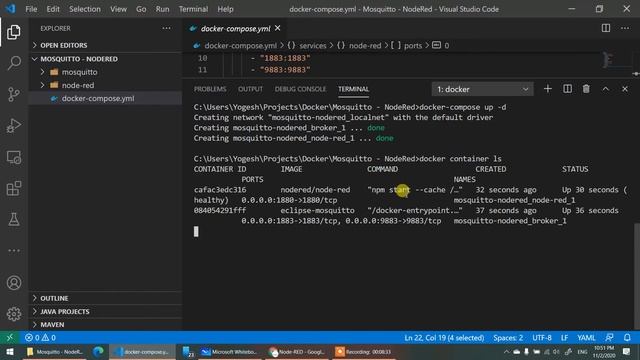Click the node-red breadcrumb segment
This screenshot has height=360, width=640.
tap(365, 45)
